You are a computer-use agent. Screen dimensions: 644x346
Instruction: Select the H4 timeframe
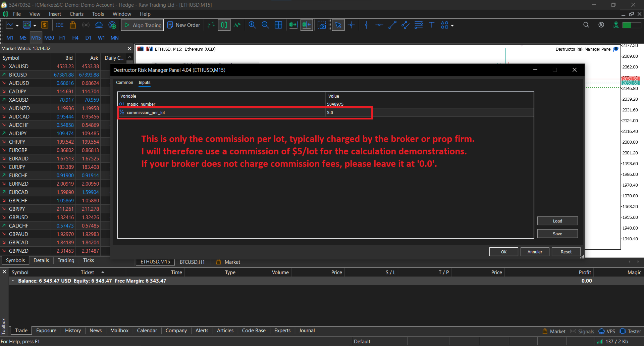(x=75, y=38)
